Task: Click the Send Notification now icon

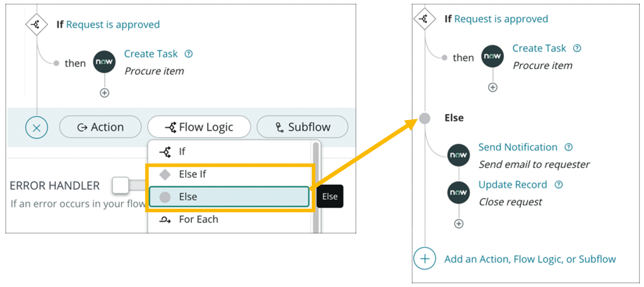Action: click(458, 155)
